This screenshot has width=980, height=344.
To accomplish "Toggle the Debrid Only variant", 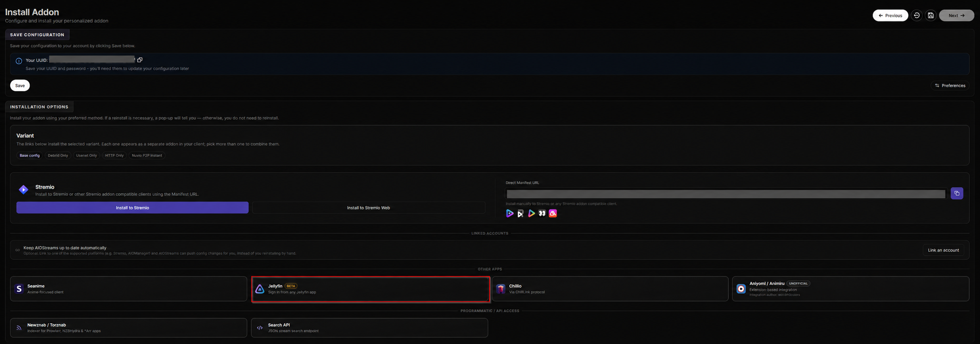I will click(58, 156).
